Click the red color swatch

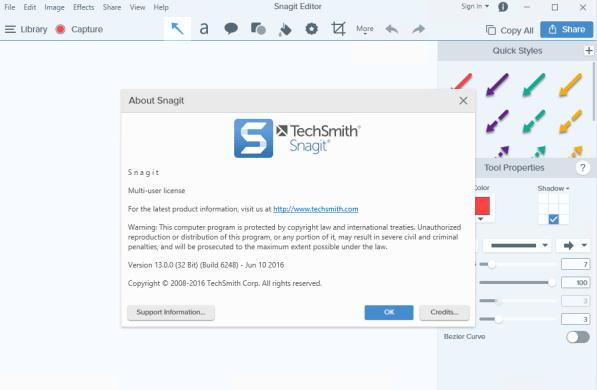482,206
